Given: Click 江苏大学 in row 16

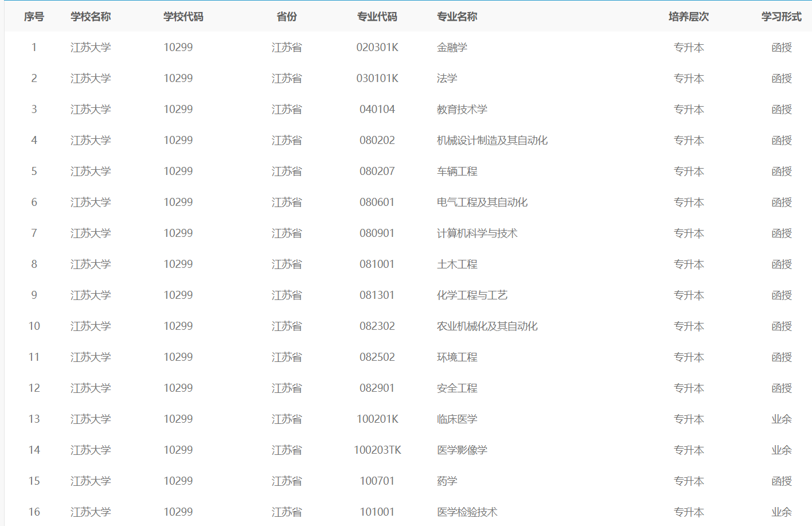Looking at the screenshot, I should (91, 512).
